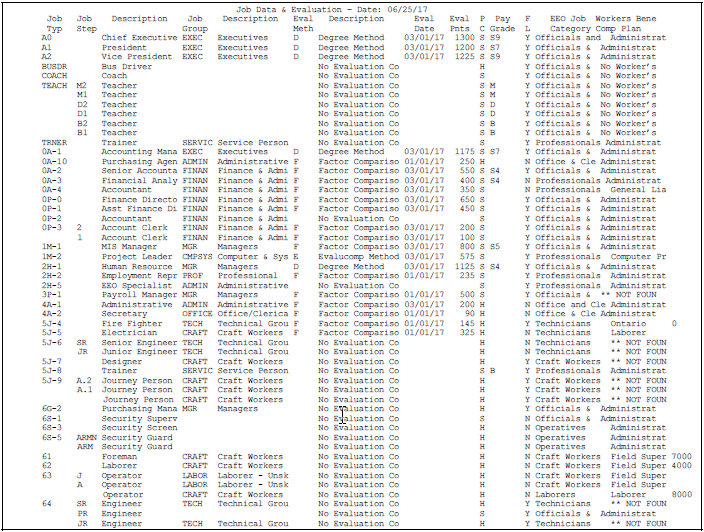Click 'Human Resource' description

(x=137, y=267)
